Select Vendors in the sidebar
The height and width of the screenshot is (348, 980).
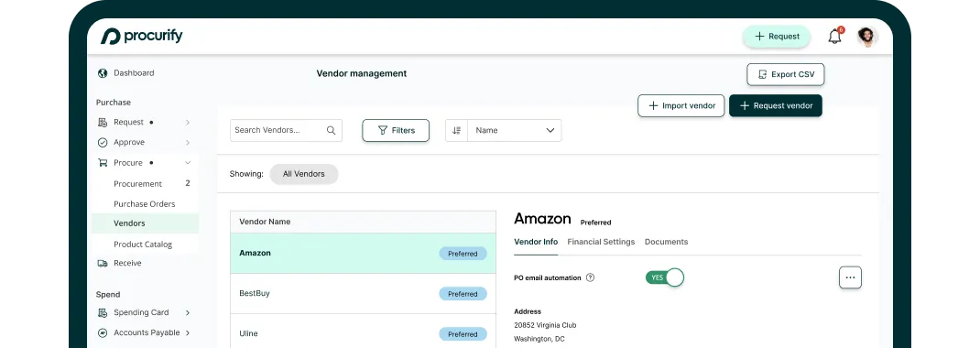pos(145,223)
